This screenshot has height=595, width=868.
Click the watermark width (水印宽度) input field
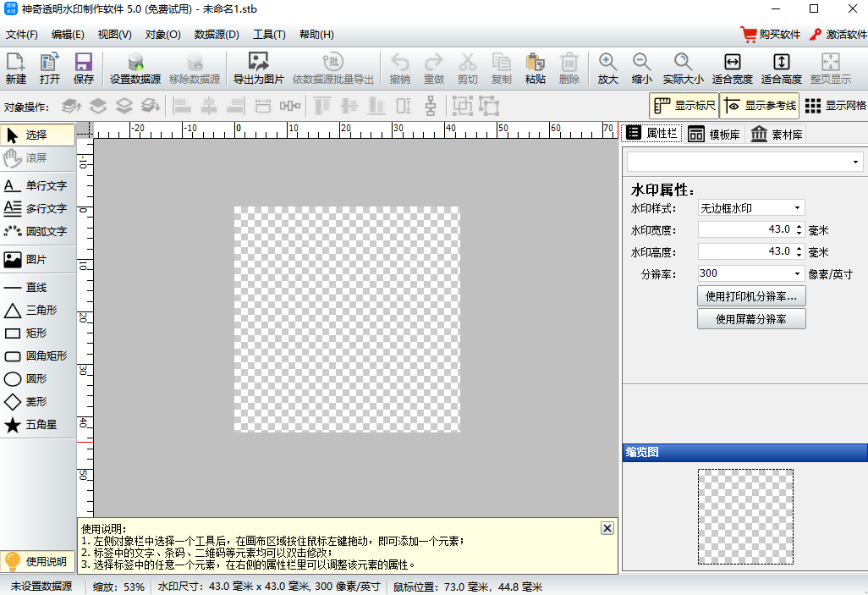pyautogui.click(x=745, y=229)
